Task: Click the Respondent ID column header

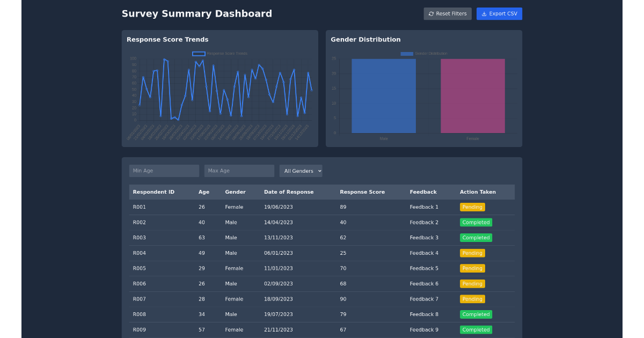Action: click(x=153, y=192)
